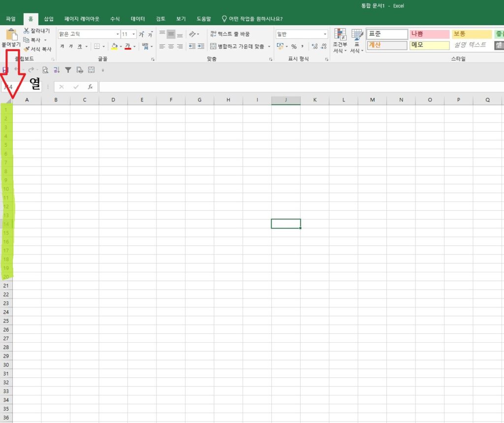Screen dimensions: 504x423
Task: Click the percent style icon
Action: click(294, 46)
